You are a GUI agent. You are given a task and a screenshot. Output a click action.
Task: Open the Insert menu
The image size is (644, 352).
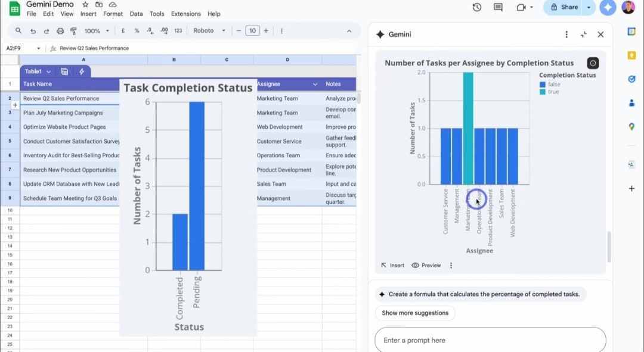point(88,14)
